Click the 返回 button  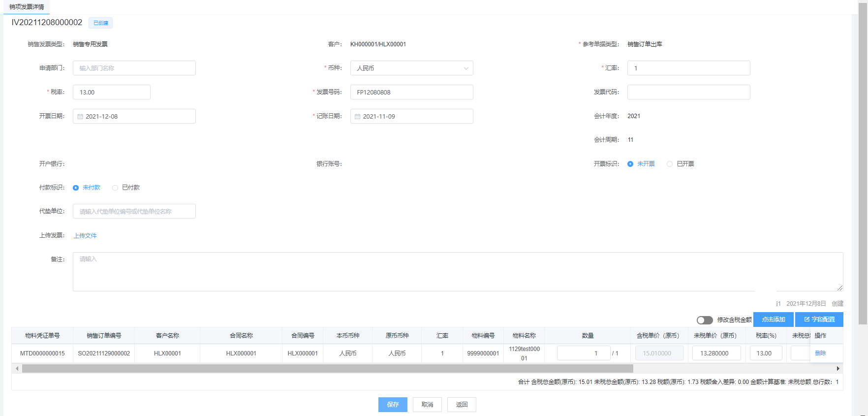(462, 405)
